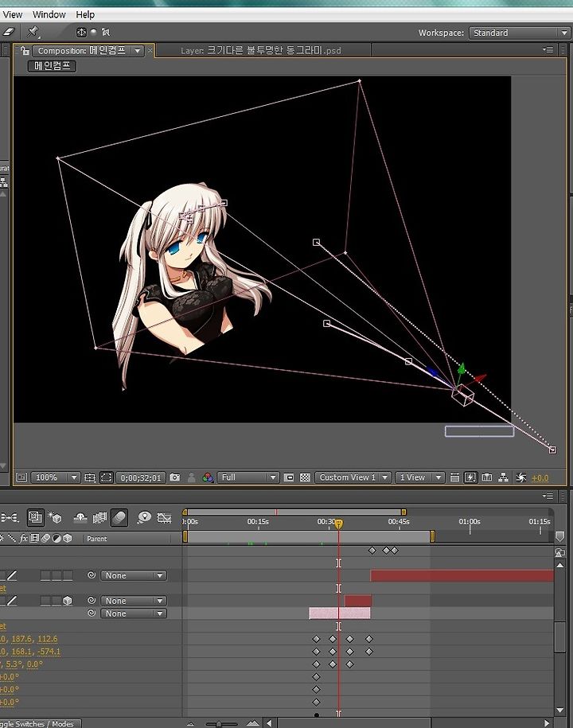Click the Brainstorm lightbulb icon
573x728 pixels.
[x=144, y=516]
